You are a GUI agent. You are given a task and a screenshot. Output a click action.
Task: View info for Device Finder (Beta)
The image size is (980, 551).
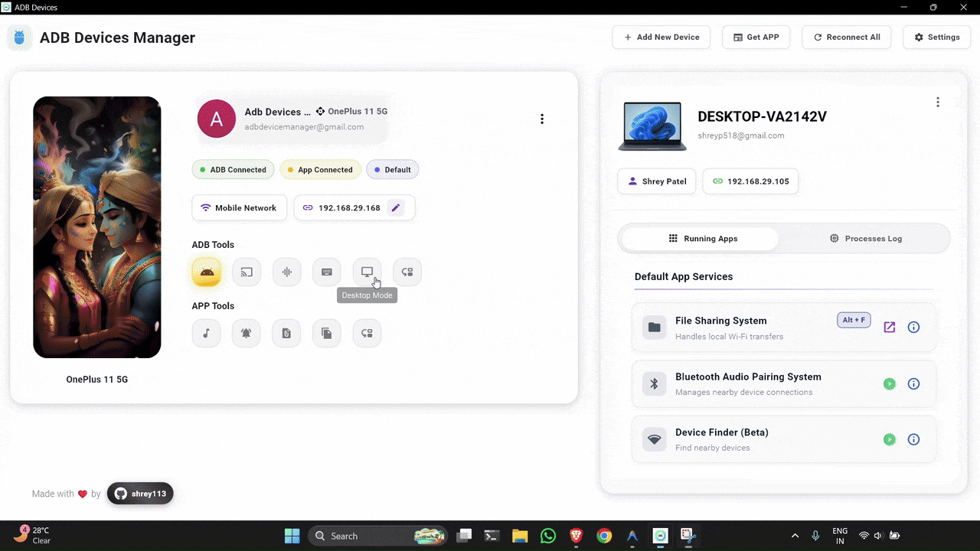[x=913, y=439]
